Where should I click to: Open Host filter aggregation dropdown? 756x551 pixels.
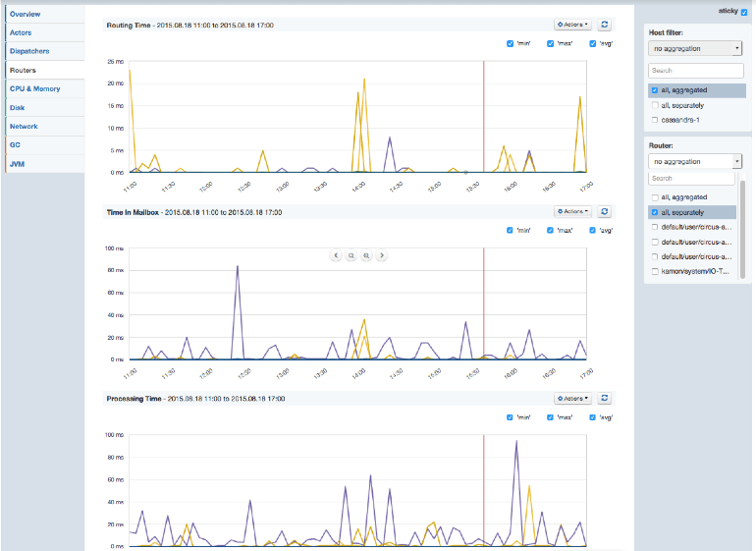[695, 48]
